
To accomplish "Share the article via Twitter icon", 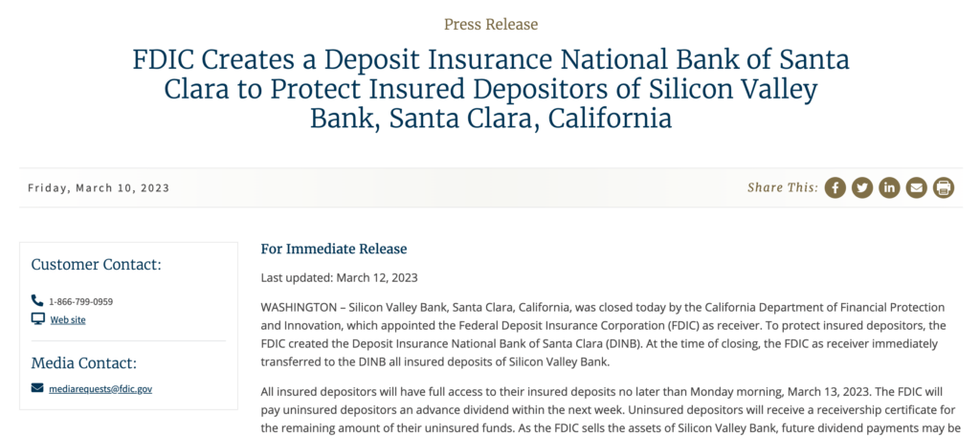I will (x=862, y=187).
